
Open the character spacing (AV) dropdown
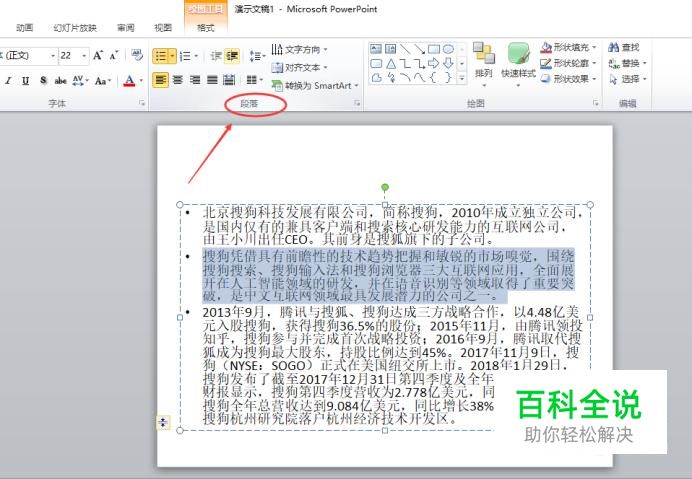(x=80, y=81)
